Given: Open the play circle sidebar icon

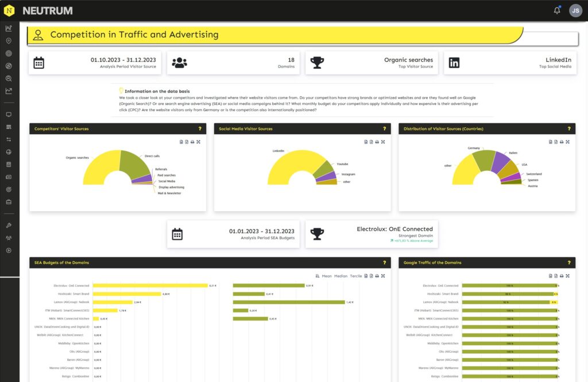Looking at the screenshot, I should (x=9, y=251).
